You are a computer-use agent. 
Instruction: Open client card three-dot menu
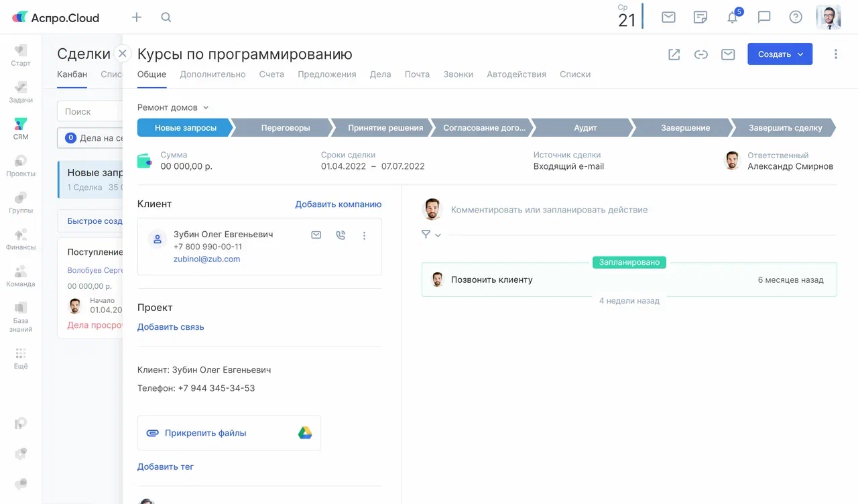coord(365,235)
